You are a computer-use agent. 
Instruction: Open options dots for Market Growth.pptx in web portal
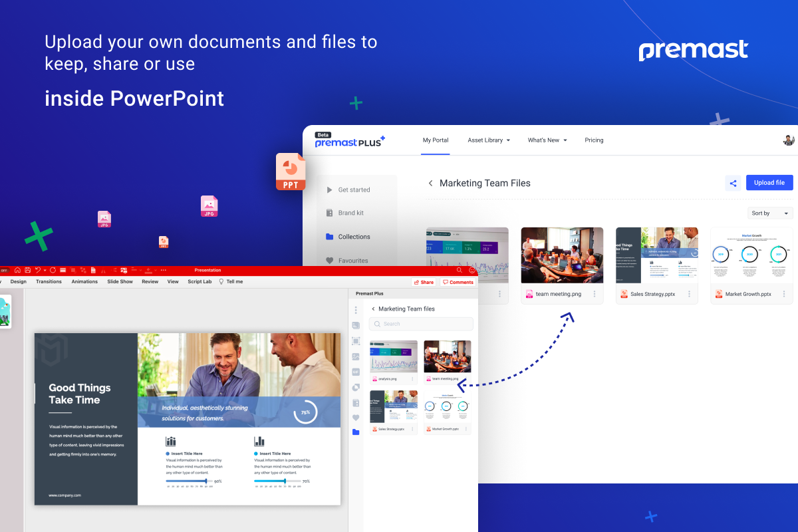783,294
